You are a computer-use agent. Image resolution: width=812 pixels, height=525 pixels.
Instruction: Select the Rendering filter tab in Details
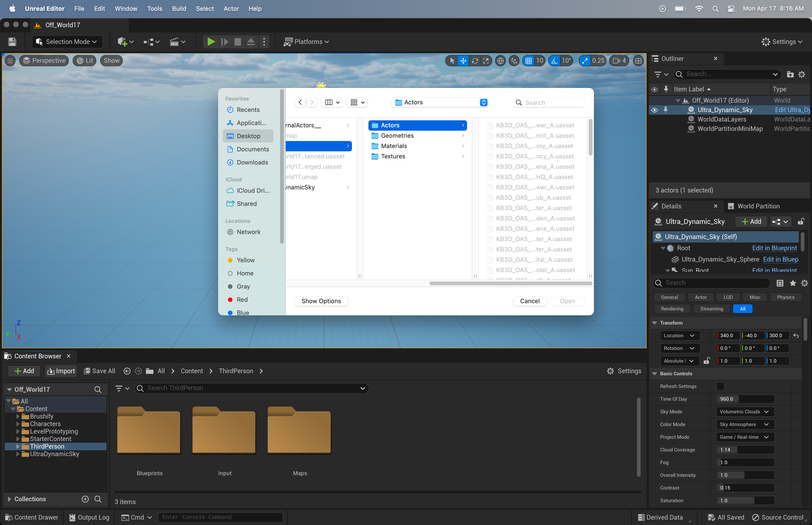[x=672, y=309]
